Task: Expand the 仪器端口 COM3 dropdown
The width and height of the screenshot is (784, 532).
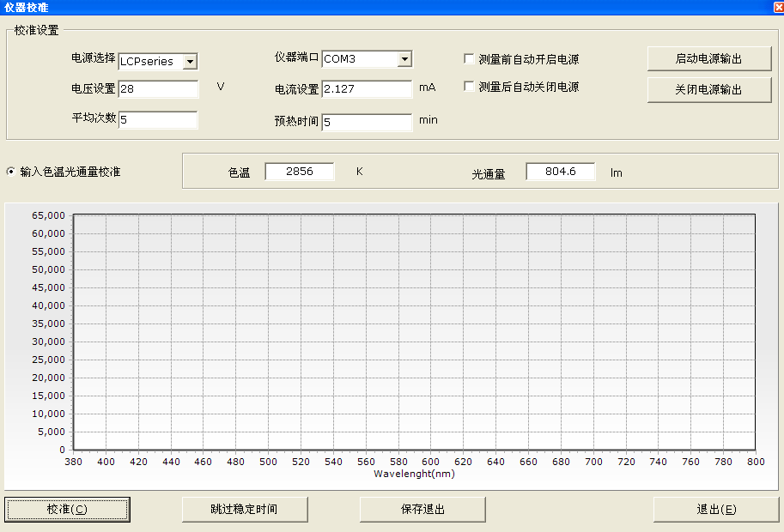Action: 404,59
